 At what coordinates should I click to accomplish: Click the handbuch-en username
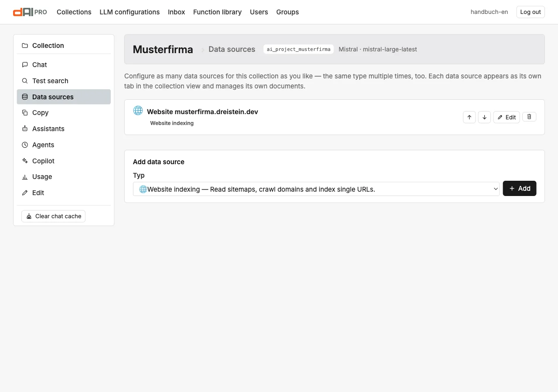[x=489, y=12]
